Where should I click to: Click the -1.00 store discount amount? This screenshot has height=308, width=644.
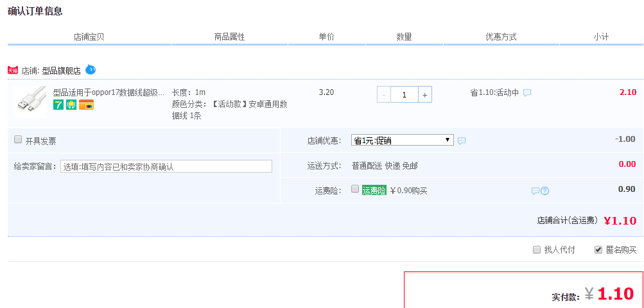(x=625, y=139)
